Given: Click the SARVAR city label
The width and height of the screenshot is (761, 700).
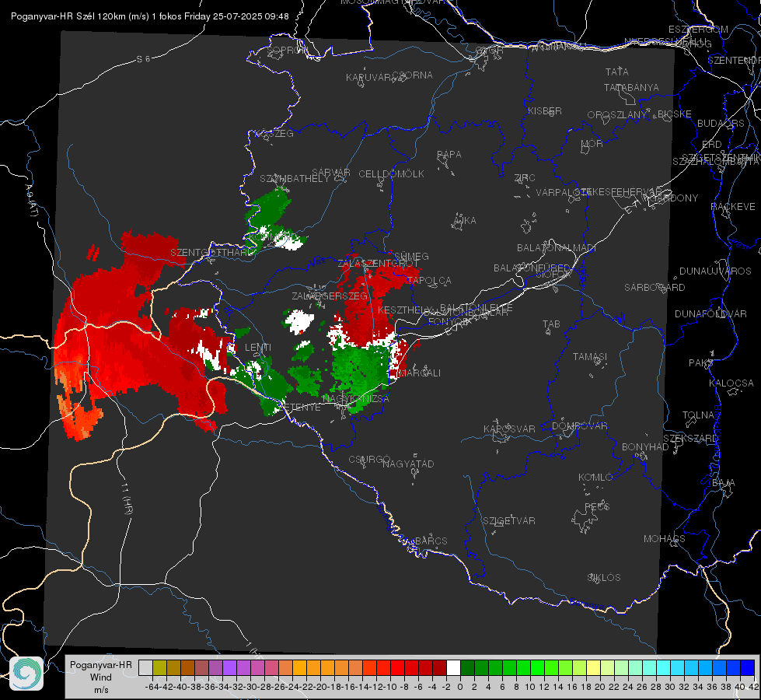Looking at the screenshot, I should [331, 173].
